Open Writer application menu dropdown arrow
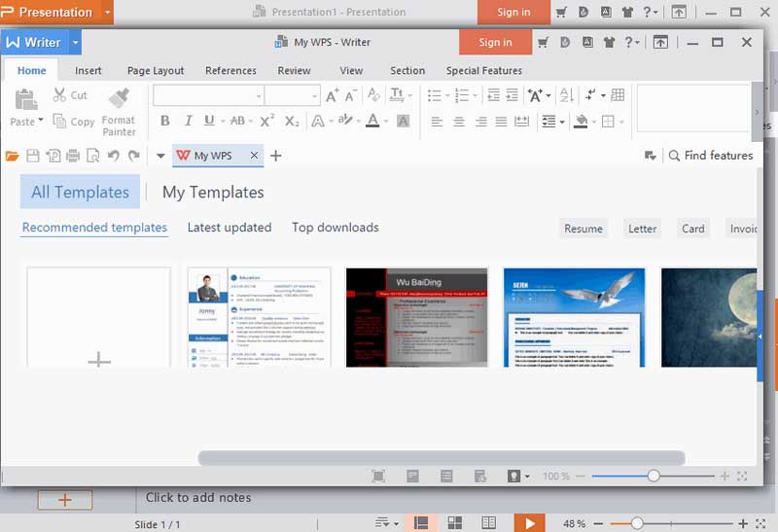This screenshot has height=532, width=778. point(75,42)
